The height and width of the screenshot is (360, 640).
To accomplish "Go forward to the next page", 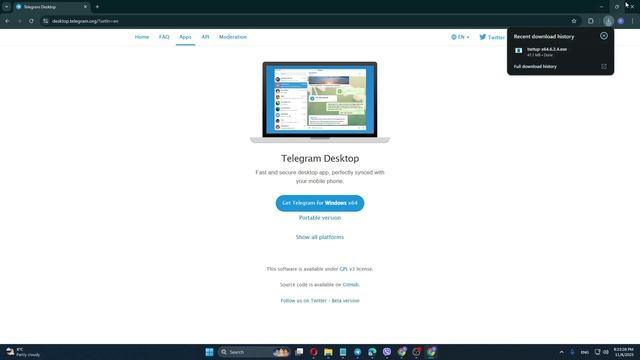I will click(x=19, y=21).
